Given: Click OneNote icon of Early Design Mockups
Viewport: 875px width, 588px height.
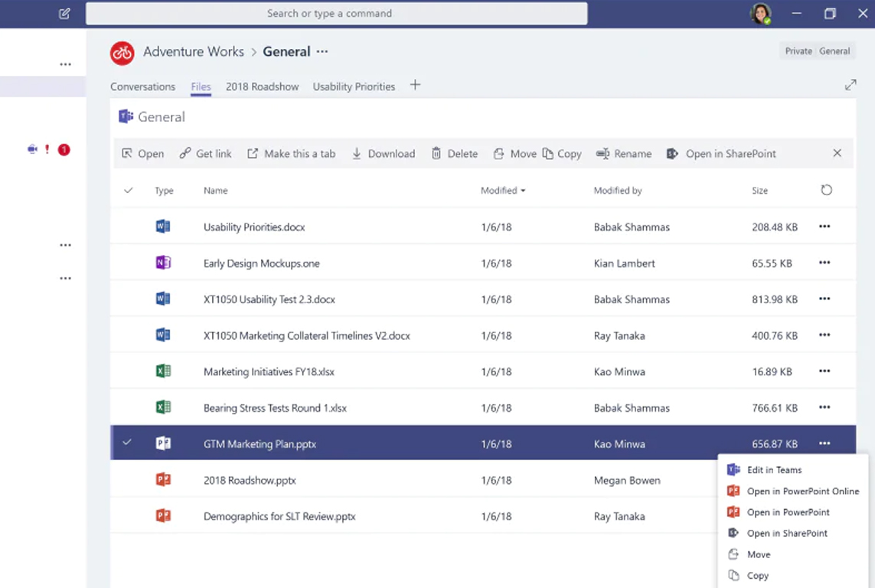Looking at the screenshot, I should [163, 263].
